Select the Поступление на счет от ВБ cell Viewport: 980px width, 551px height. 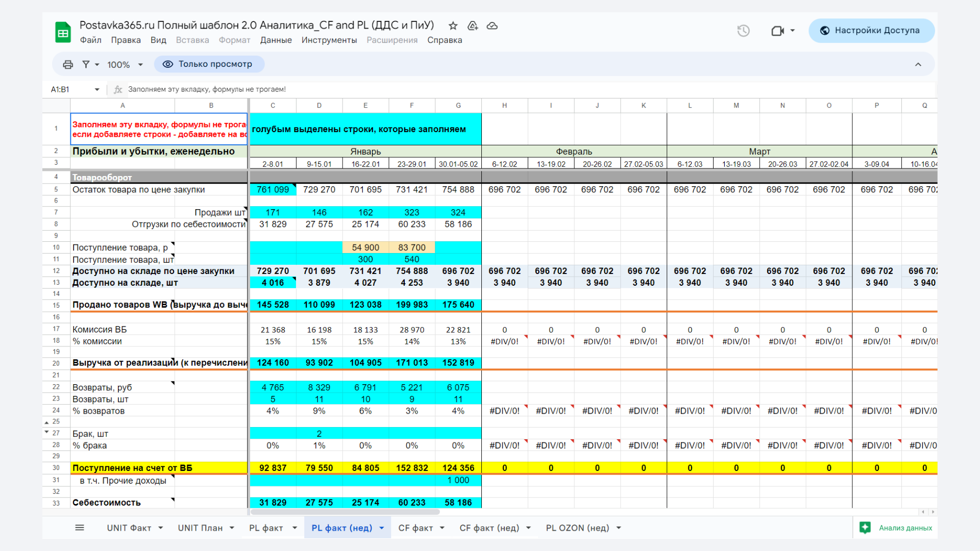click(159, 468)
